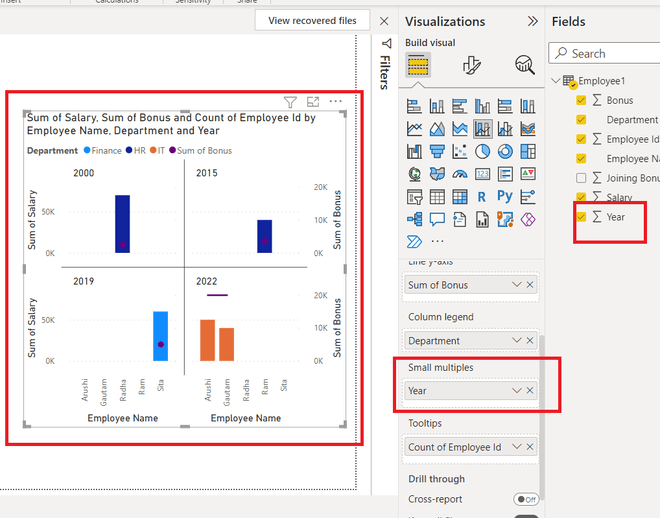The height and width of the screenshot is (518, 660).
Task: Uncheck the Department field checkbox
Action: (581, 120)
